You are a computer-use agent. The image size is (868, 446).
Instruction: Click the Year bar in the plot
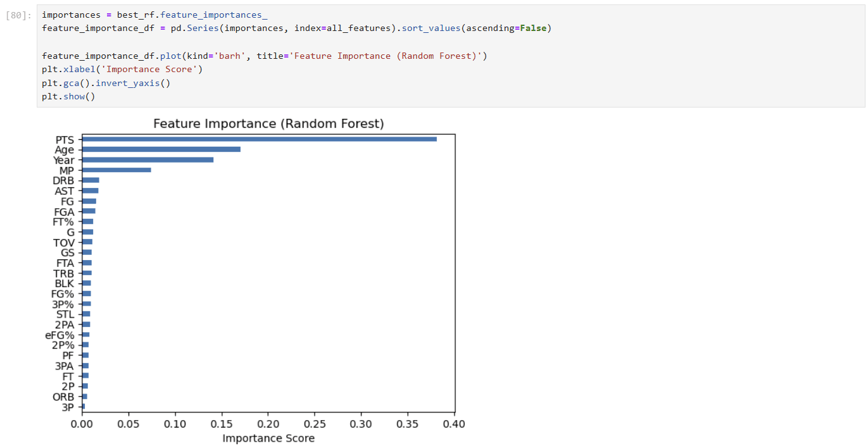[x=148, y=160]
